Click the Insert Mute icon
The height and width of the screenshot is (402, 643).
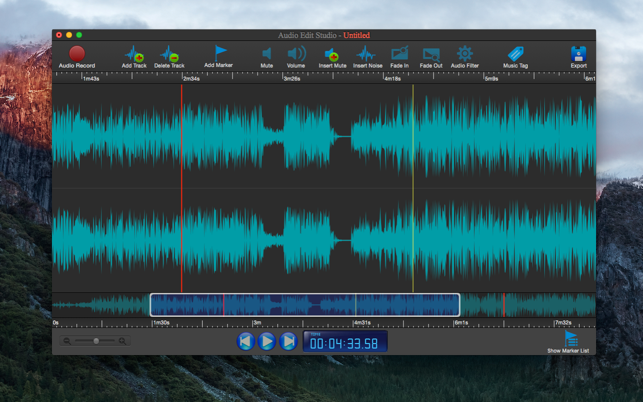[x=331, y=54]
